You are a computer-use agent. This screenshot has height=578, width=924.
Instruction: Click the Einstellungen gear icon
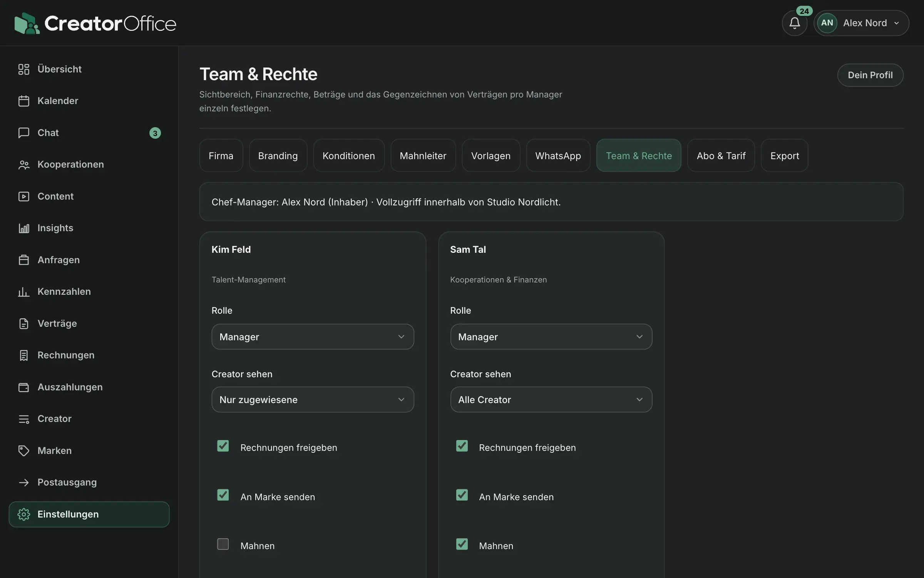click(24, 514)
